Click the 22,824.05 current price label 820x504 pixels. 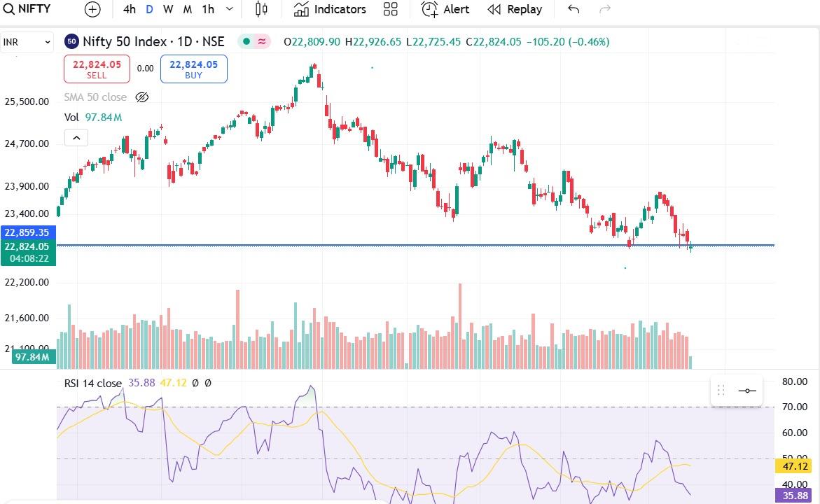pyautogui.click(x=28, y=252)
